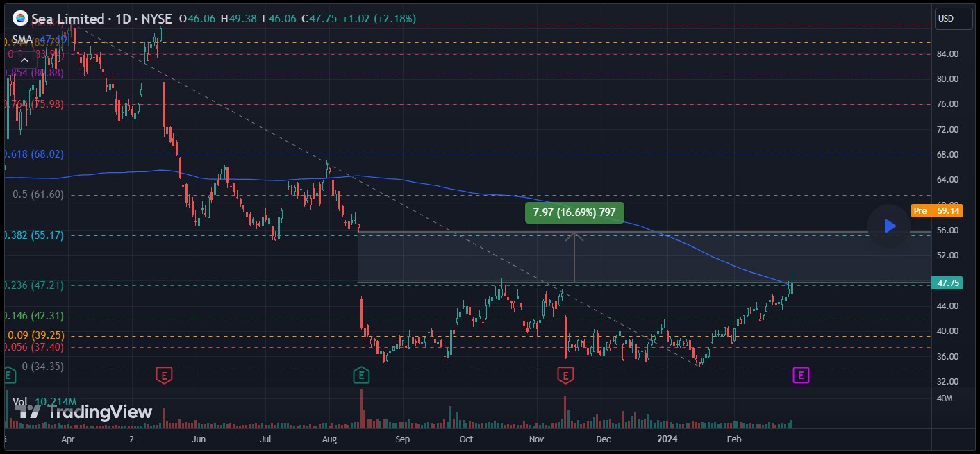Click the green 47.75 current price label
This screenshot has height=454, width=980.
[948, 283]
